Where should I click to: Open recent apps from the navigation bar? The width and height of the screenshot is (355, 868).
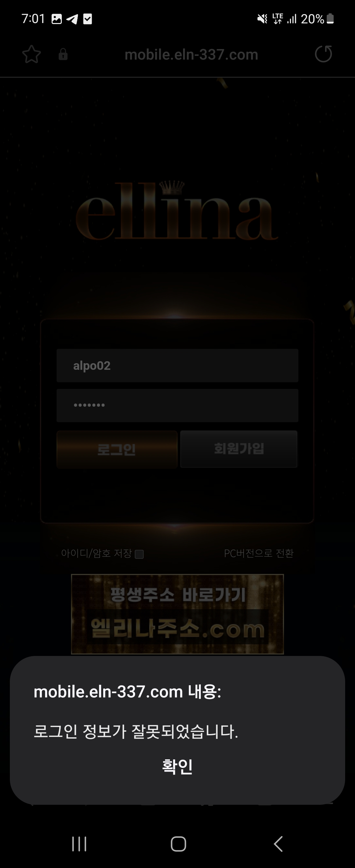pyautogui.click(x=80, y=844)
